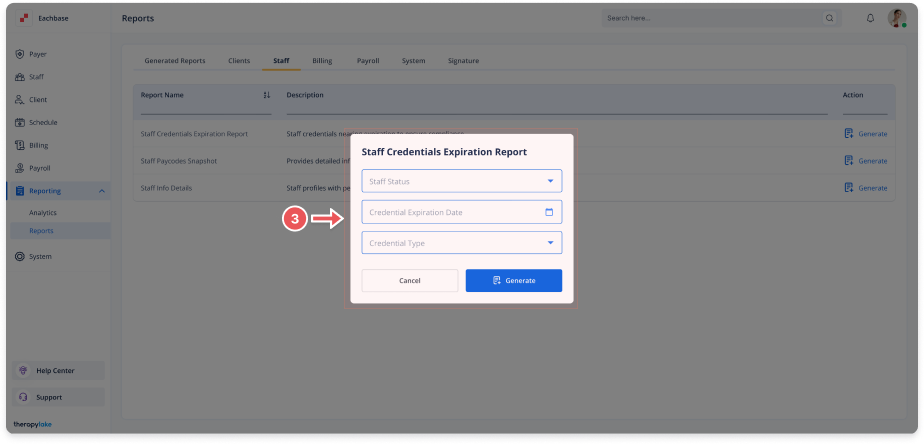Collapse the Reporting sidebar section

(101, 191)
